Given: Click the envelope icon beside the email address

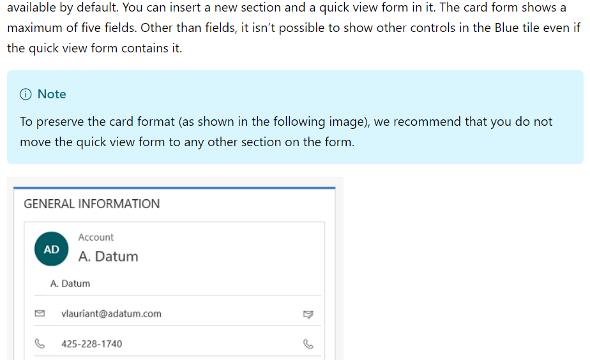Looking at the screenshot, I should click(x=40, y=313).
